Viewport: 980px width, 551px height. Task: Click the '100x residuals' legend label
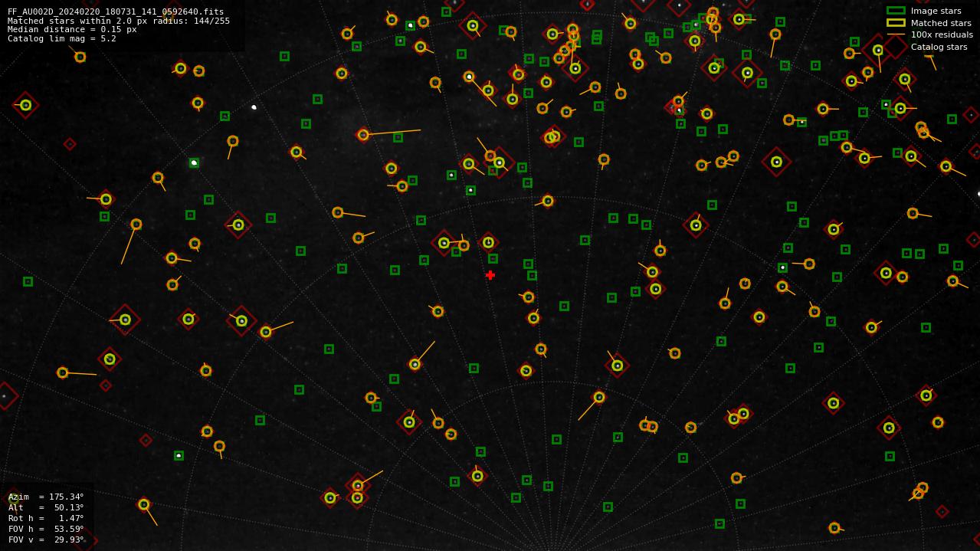pyautogui.click(x=942, y=34)
